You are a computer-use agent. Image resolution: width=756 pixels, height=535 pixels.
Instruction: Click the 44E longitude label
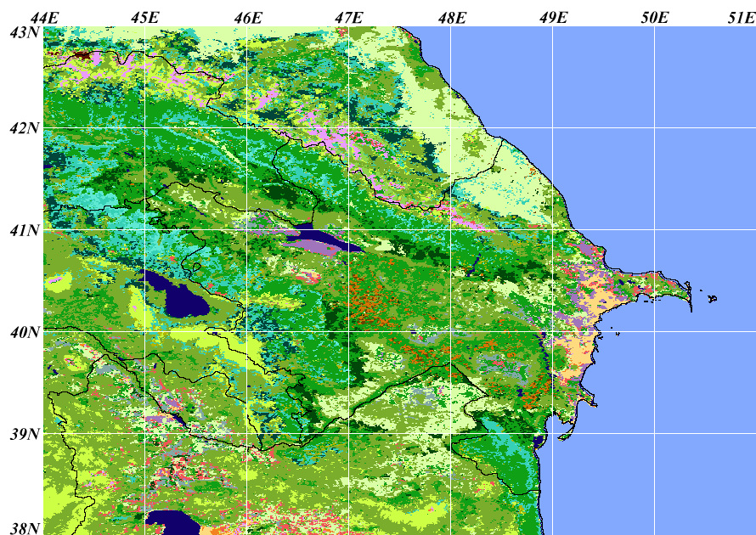44,18
